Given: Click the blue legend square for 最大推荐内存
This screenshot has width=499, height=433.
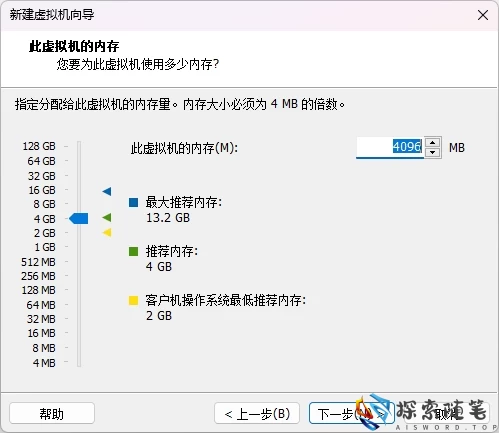Looking at the screenshot, I should point(133,202).
